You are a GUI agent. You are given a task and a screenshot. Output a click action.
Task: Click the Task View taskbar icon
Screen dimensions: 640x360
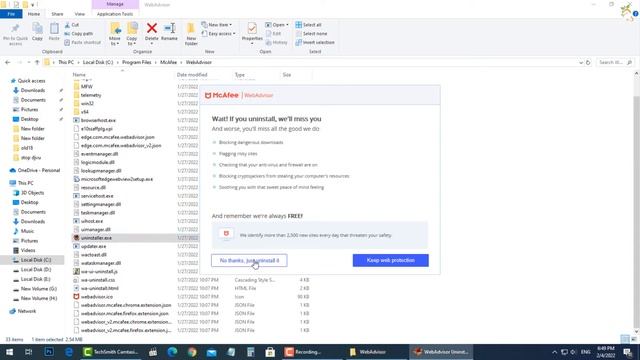pyautogui.click(x=29, y=352)
